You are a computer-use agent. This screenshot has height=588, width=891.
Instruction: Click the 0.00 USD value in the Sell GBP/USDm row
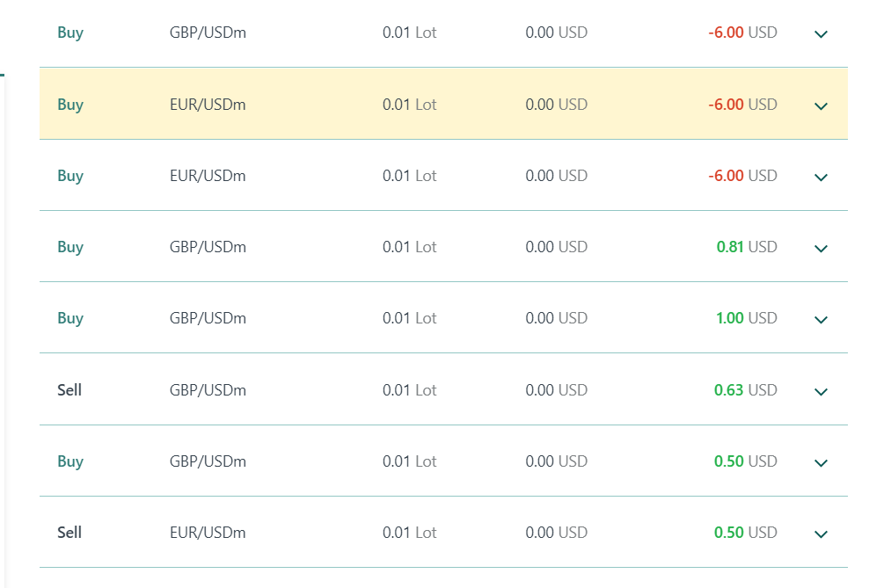click(x=556, y=389)
